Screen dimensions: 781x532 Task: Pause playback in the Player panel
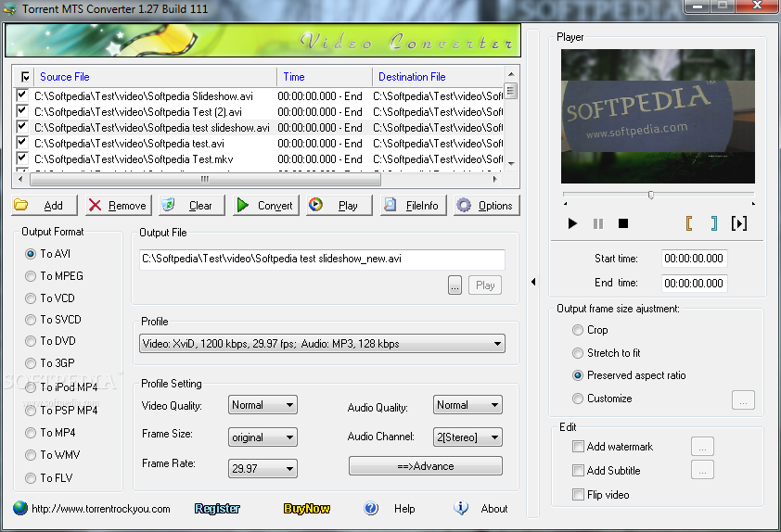[x=598, y=224]
